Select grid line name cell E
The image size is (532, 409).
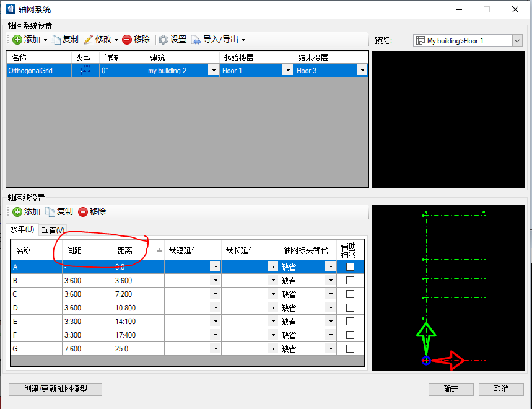click(37, 321)
